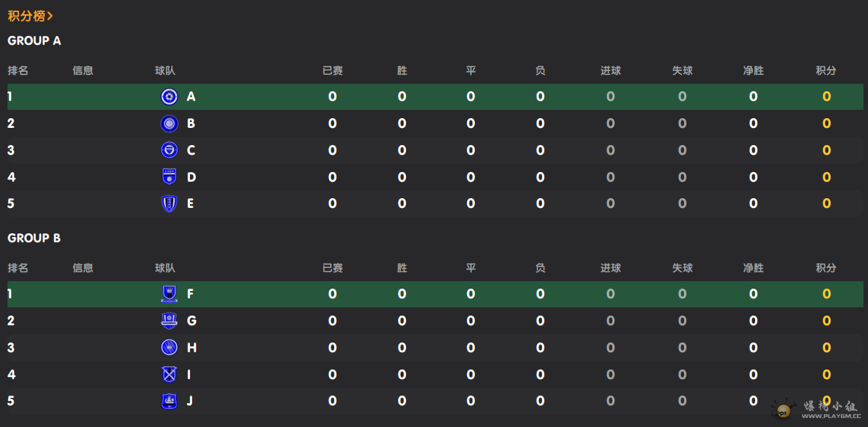Select the GROUP B heading

(x=34, y=239)
